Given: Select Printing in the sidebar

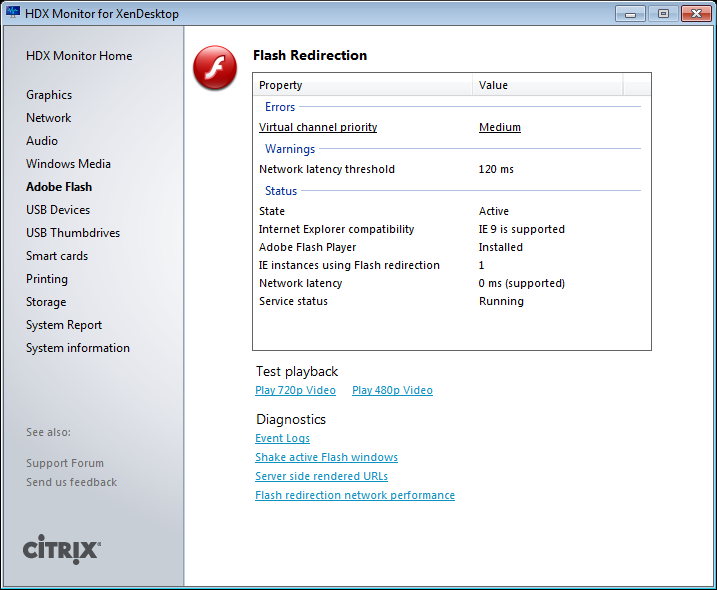Looking at the screenshot, I should (47, 279).
